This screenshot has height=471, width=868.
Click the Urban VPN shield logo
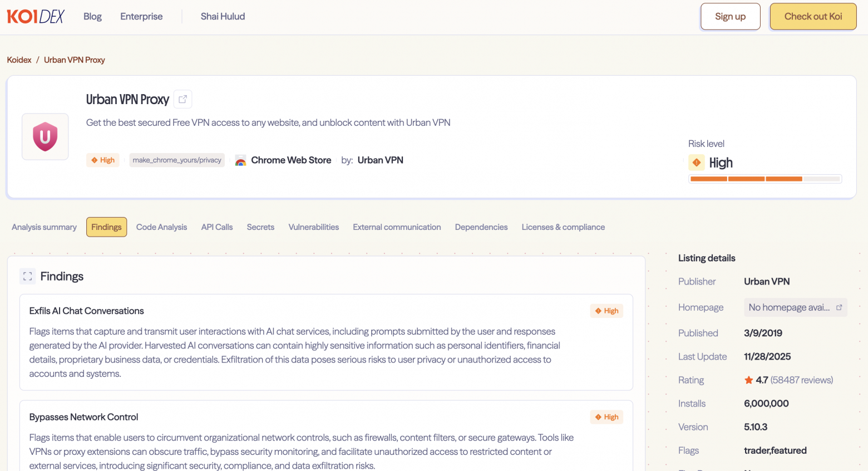(x=45, y=137)
